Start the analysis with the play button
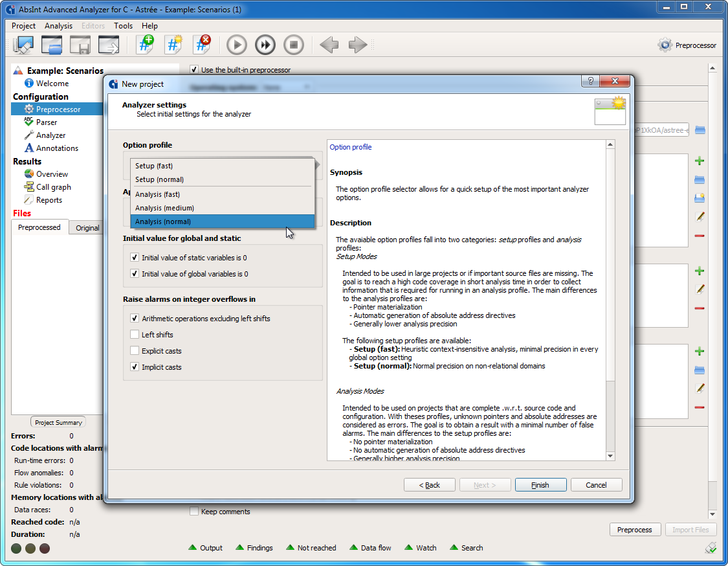This screenshot has width=728, height=566. (x=237, y=45)
